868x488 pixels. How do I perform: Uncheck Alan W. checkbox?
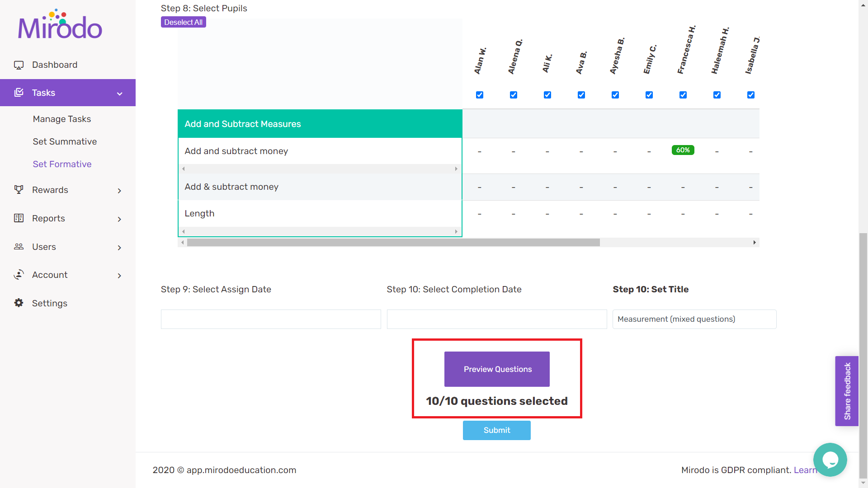[x=480, y=95]
